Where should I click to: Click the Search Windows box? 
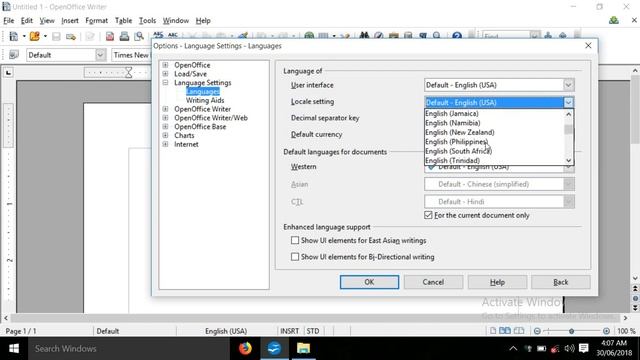[x=129, y=349]
